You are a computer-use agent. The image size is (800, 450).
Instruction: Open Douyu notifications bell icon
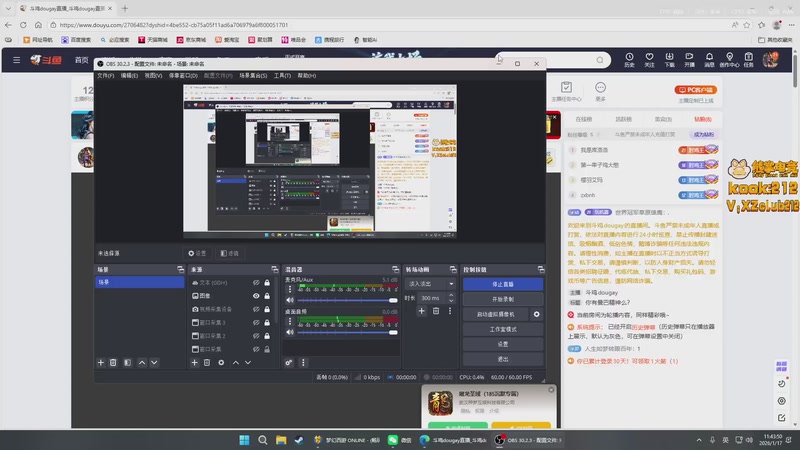point(709,60)
